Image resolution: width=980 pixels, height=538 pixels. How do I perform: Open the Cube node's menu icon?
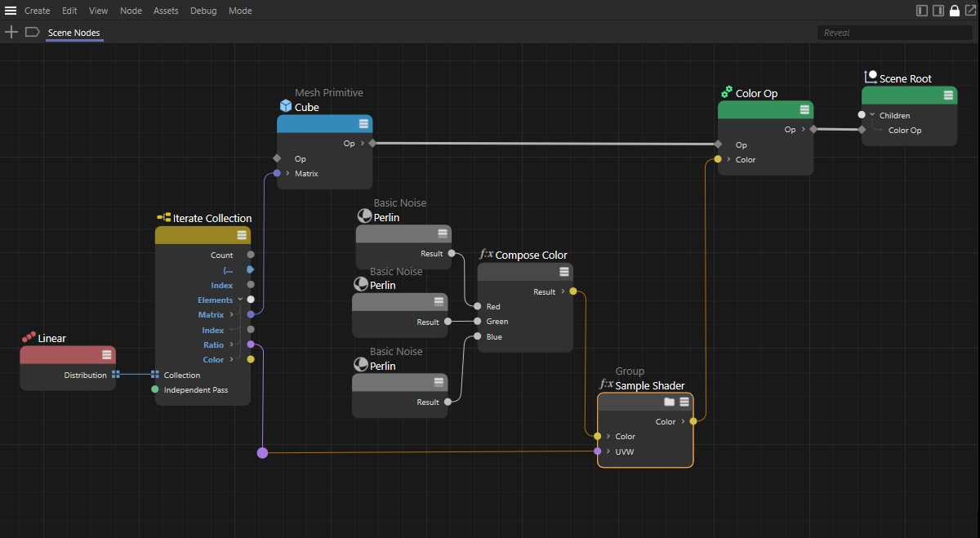pos(363,124)
